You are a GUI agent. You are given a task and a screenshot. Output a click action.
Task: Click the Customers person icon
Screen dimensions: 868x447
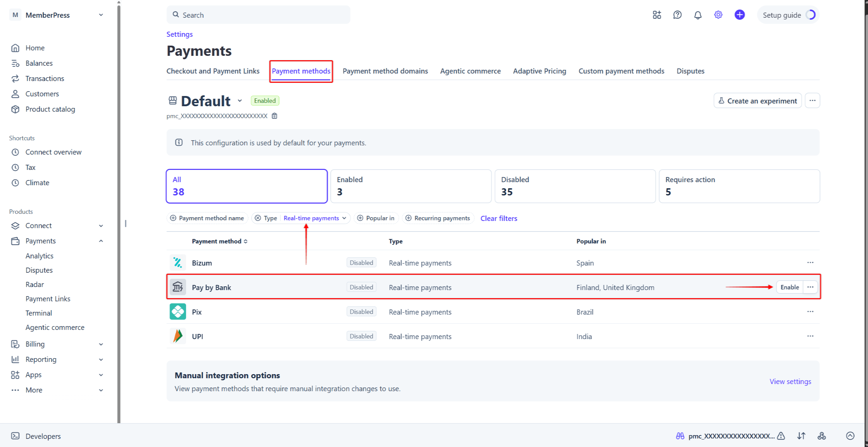pyautogui.click(x=15, y=94)
